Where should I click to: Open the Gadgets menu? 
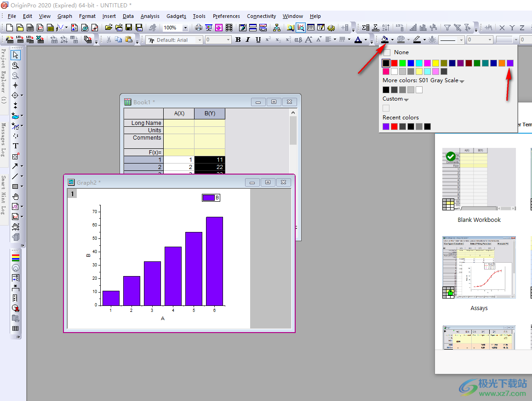pos(177,16)
